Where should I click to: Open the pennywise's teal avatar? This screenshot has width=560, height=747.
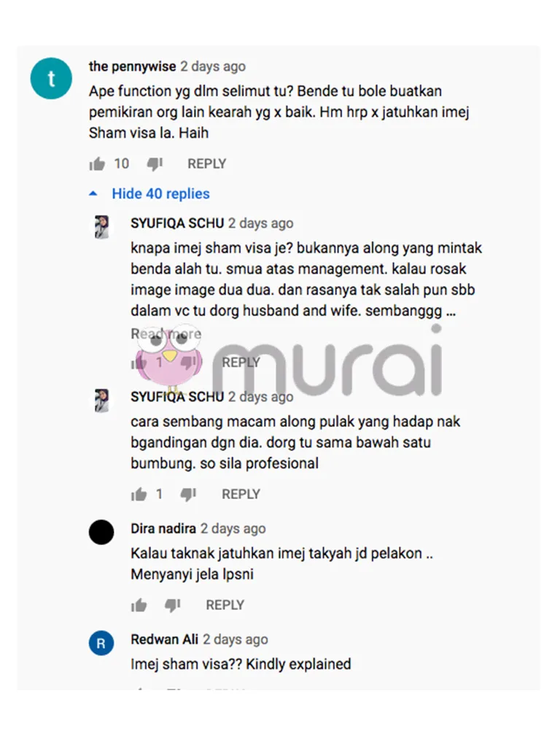point(52,79)
